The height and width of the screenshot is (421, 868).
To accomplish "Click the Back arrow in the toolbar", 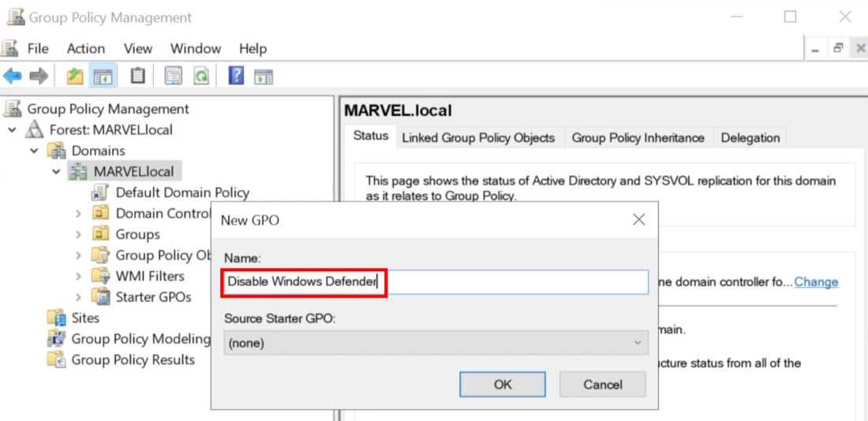I will (x=13, y=76).
